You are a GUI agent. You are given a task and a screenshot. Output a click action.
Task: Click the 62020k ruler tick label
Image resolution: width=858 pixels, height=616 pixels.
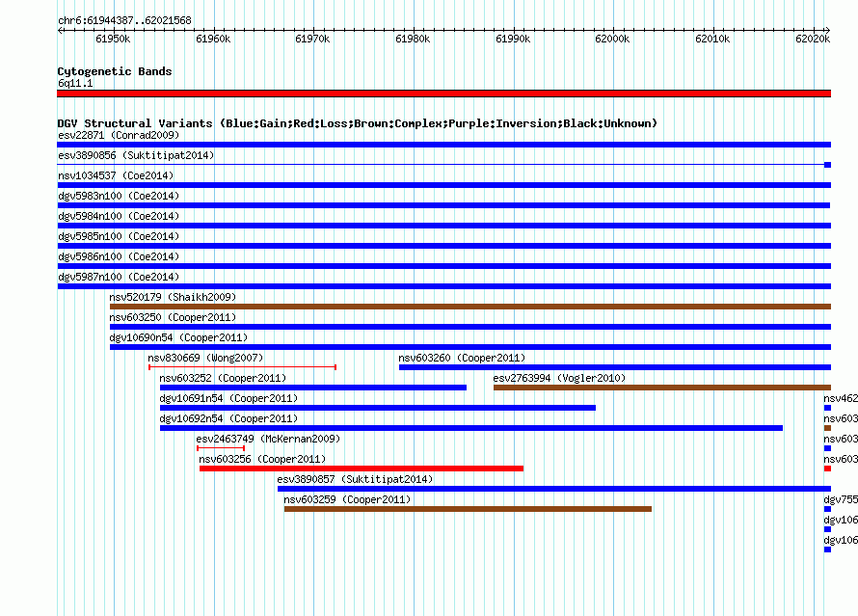click(813, 39)
